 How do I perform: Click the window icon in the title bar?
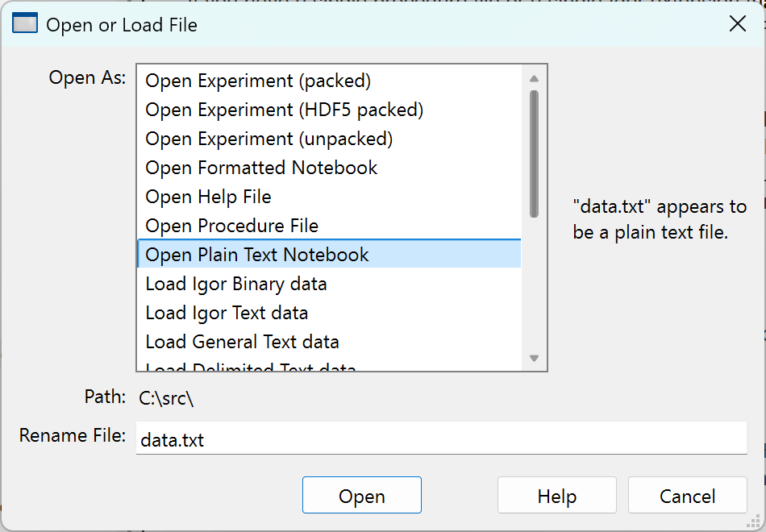25,24
